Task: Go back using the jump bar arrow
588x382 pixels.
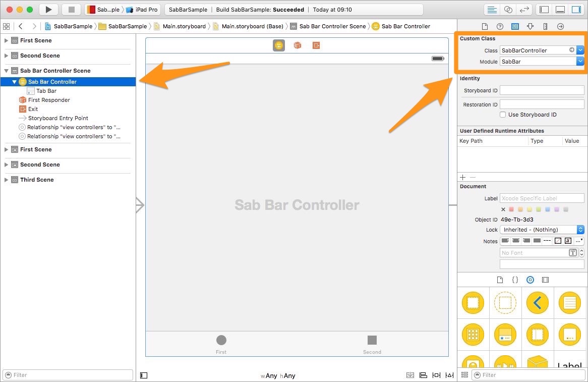Action: pos(21,26)
